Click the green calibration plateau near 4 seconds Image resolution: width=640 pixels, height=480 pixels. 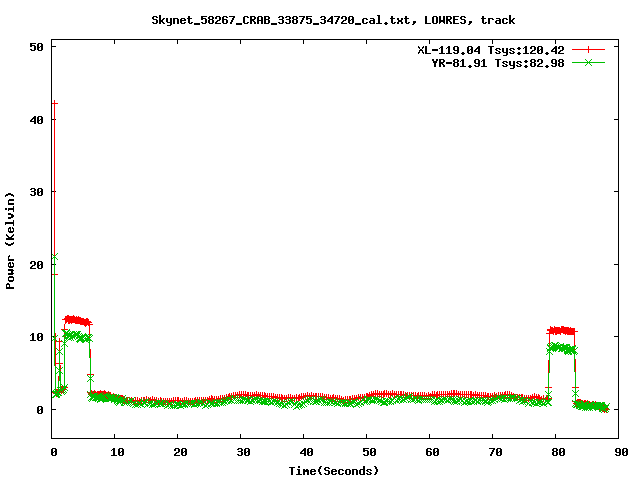coord(77,337)
